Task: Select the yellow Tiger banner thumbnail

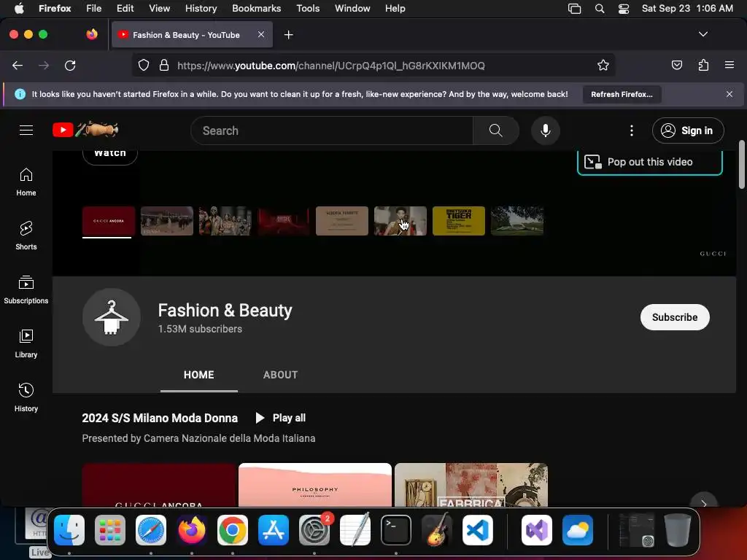Action: tap(458, 221)
